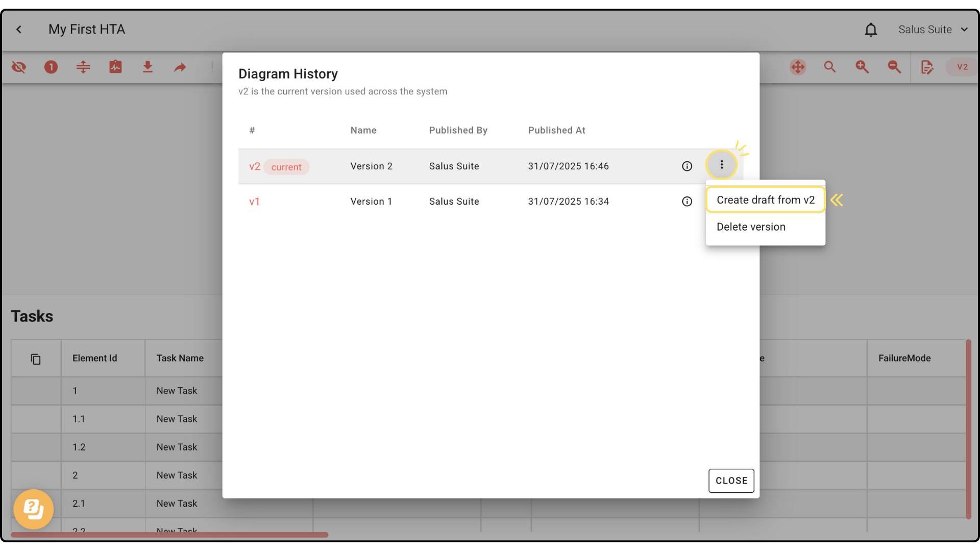This screenshot has width=980, height=551.
Task: Show info for Version 1 row
Action: click(x=687, y=202)
